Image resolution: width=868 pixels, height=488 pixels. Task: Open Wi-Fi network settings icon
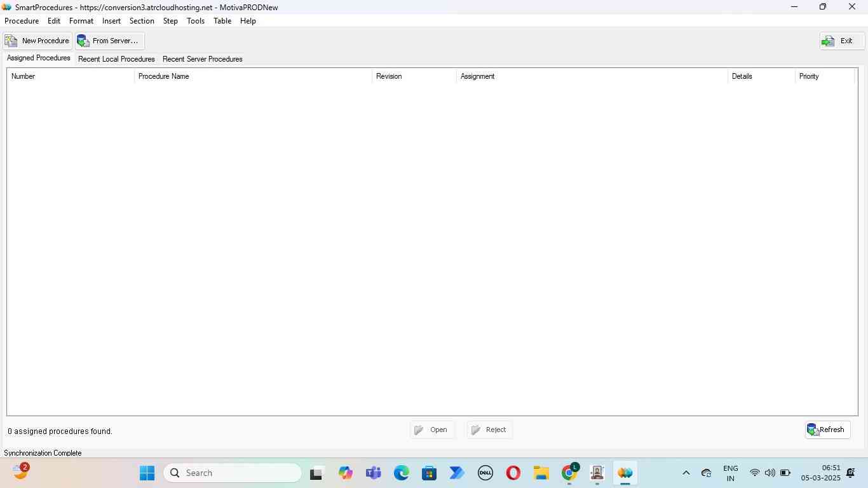pyautogui.click(x=754, y=473)
